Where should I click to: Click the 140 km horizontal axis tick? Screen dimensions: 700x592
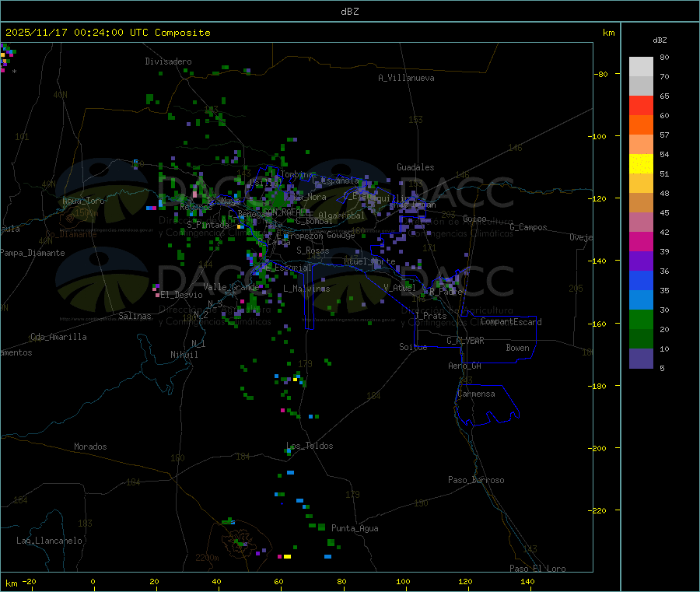(x=527, y=582)
